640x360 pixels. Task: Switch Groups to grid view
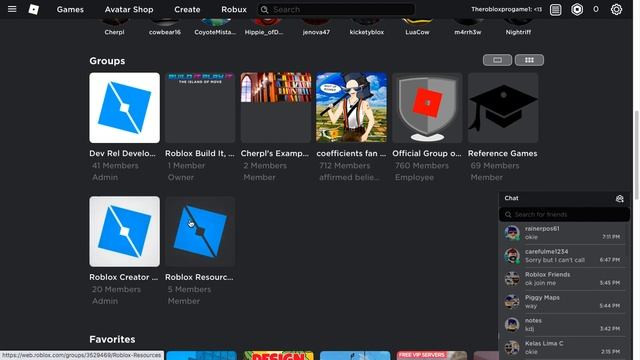pos(529,60)
